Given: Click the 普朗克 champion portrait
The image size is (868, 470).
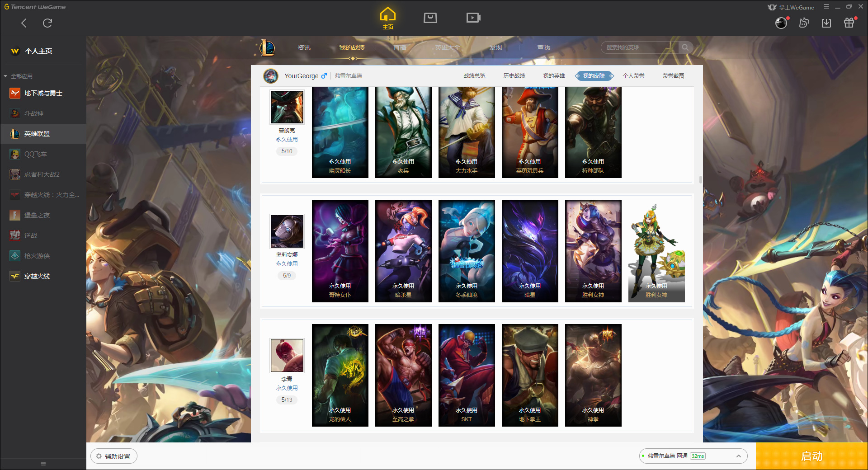Looking at the screenshot, I should click(287, 107).
